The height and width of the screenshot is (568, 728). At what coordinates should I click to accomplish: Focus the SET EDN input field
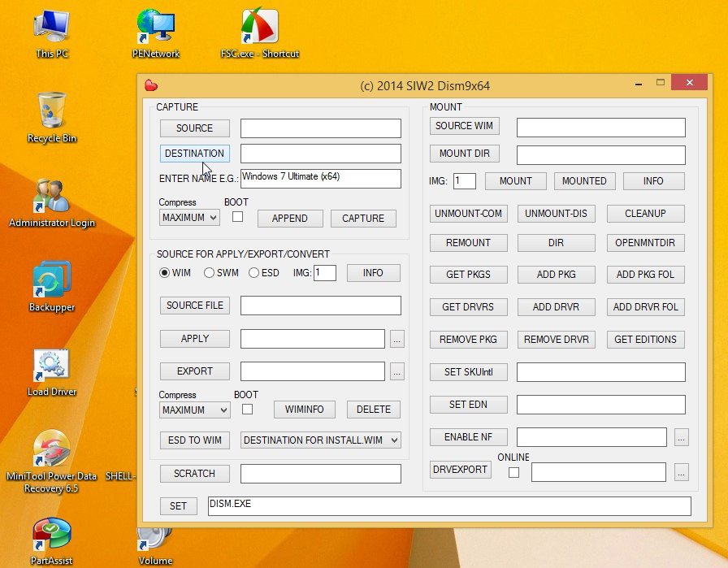[x=600, y=405]
